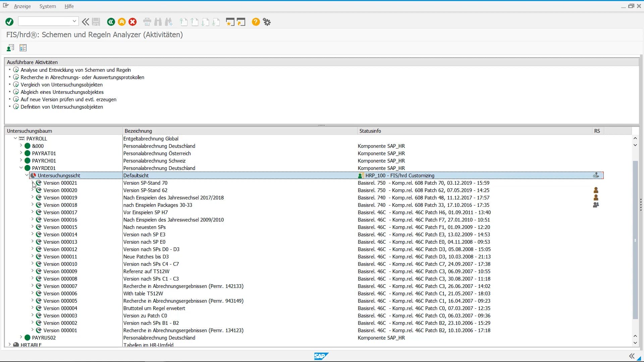Click the Print icon
This screenshot has width=644, height=362.
(147, 22)
